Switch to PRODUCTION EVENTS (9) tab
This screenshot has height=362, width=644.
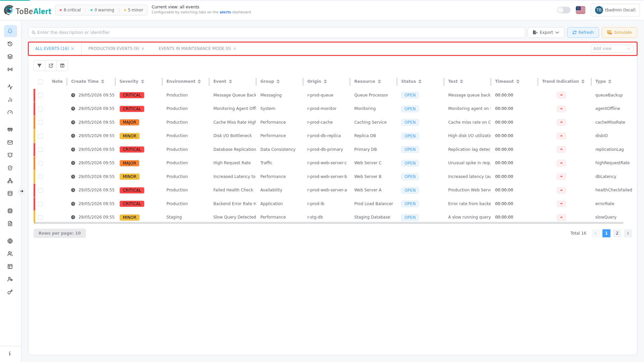coord(114,49)
